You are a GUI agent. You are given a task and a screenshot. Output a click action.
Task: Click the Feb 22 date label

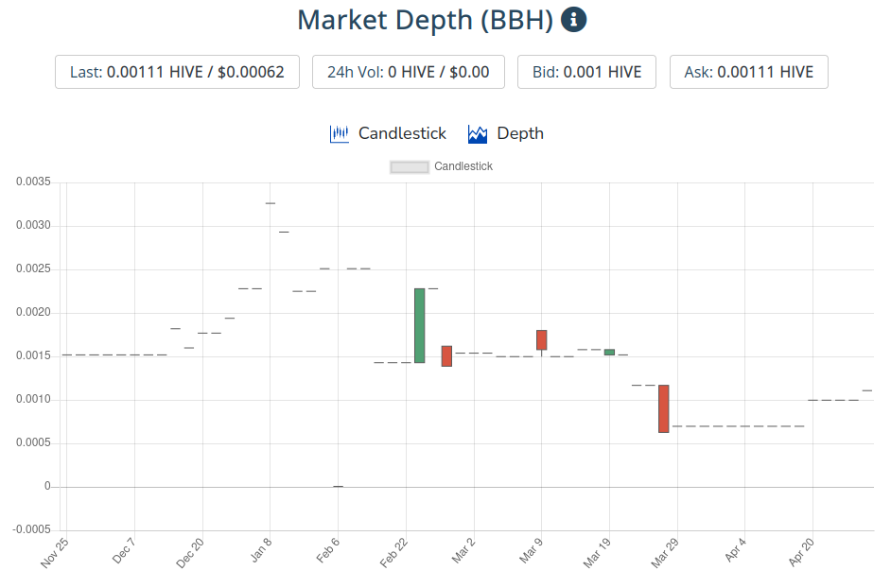pyautogui.click(x=393, y=553)
